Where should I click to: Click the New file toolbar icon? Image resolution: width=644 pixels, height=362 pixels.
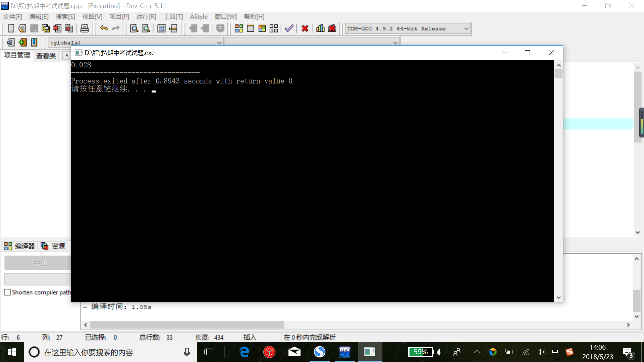click(11, 28)
